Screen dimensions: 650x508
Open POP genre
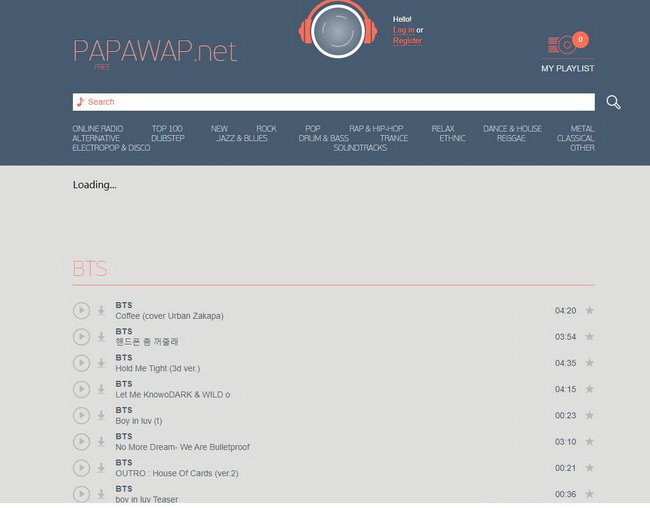(313, 129)
